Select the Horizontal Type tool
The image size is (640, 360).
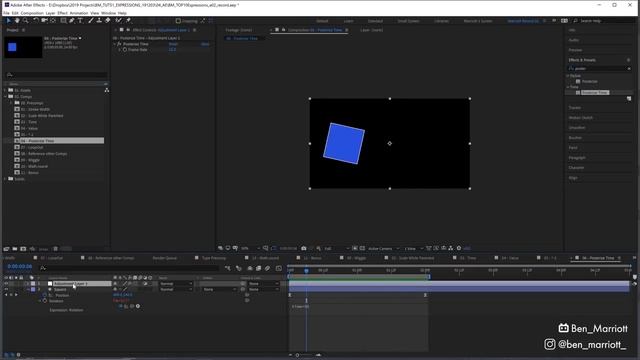click(x=80, y=20)
